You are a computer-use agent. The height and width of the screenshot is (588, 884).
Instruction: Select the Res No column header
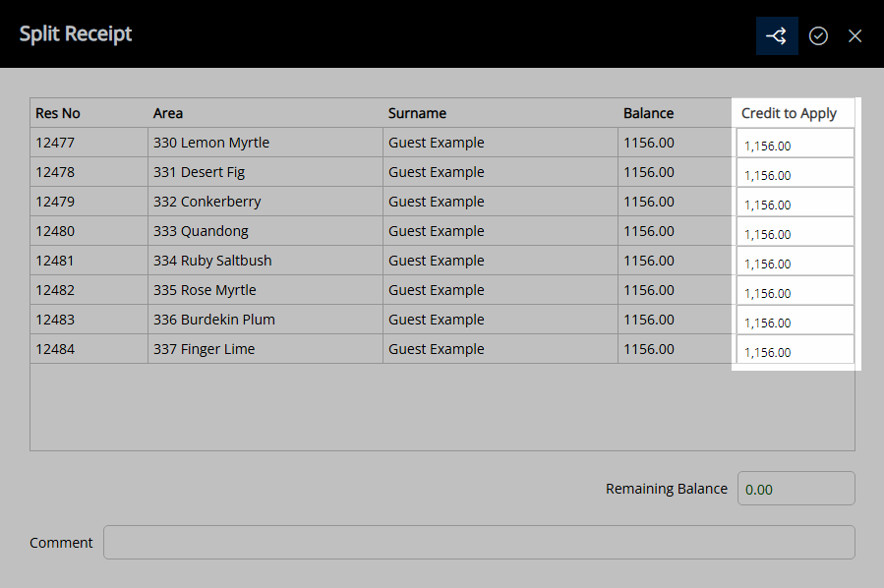coord(89,113)
